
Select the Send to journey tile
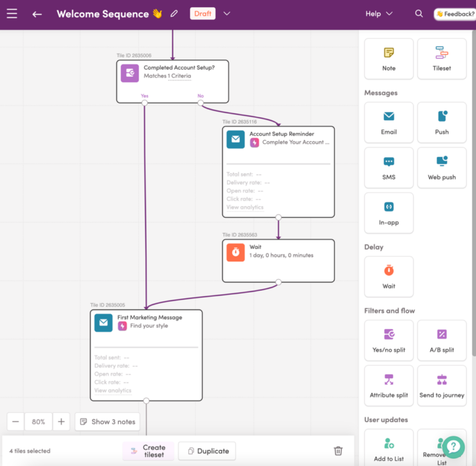[441, 385]
